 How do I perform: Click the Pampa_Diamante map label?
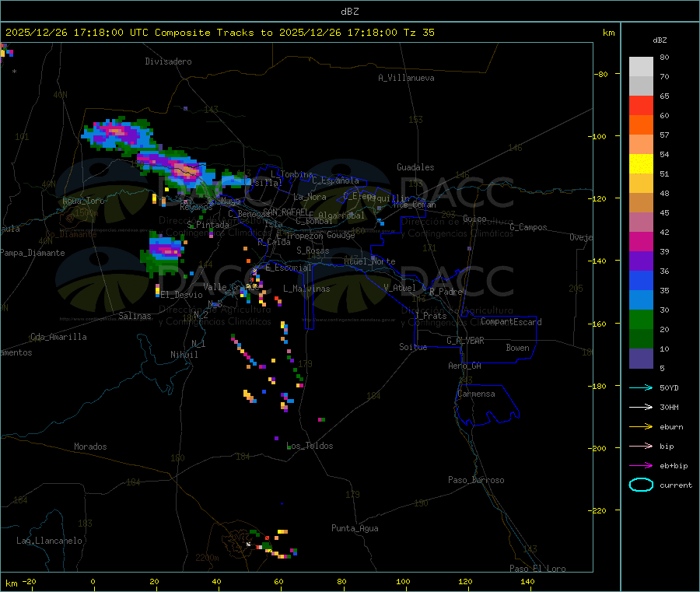point(33,253)
